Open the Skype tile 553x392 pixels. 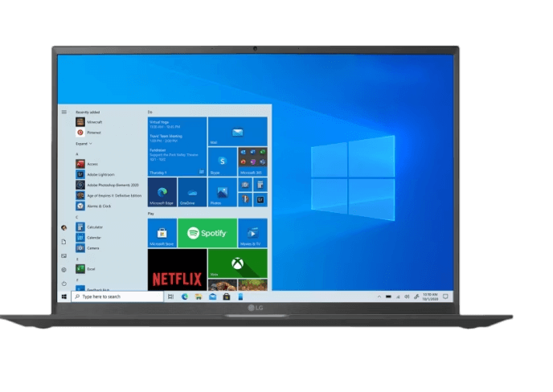[222, 161]
